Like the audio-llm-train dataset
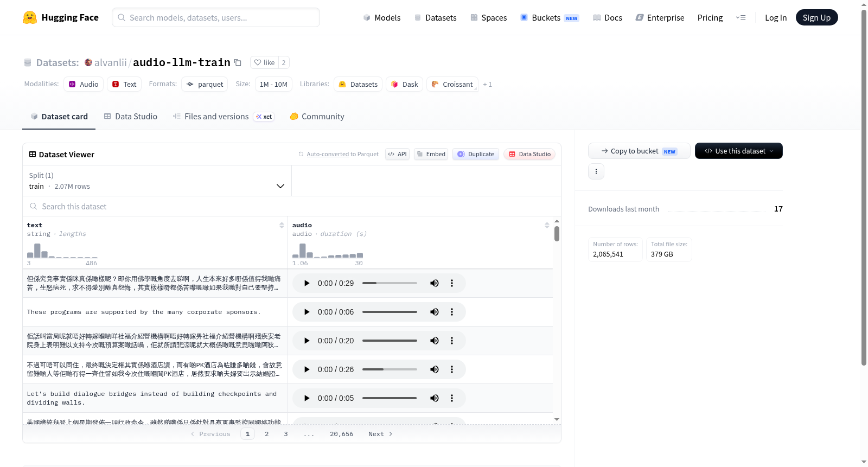This screenshot has width=868, height=467. click(264, 62)
